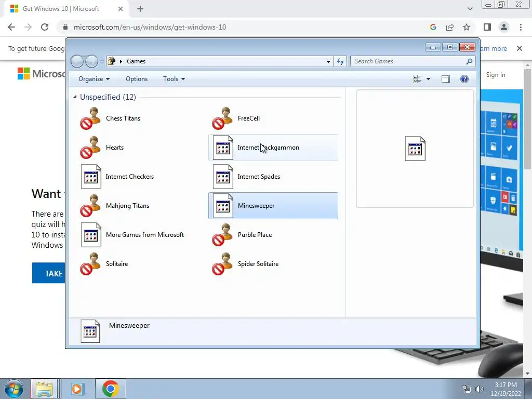Click the Microsoft logo on the webpage

[x=41, y=74]
